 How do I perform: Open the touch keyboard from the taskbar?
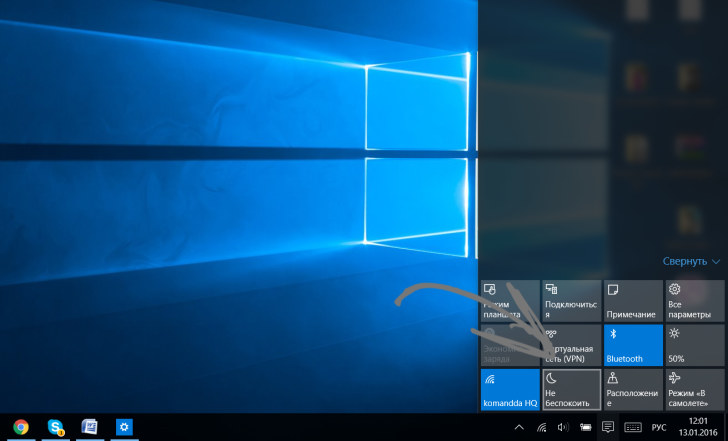click(633, 427)
